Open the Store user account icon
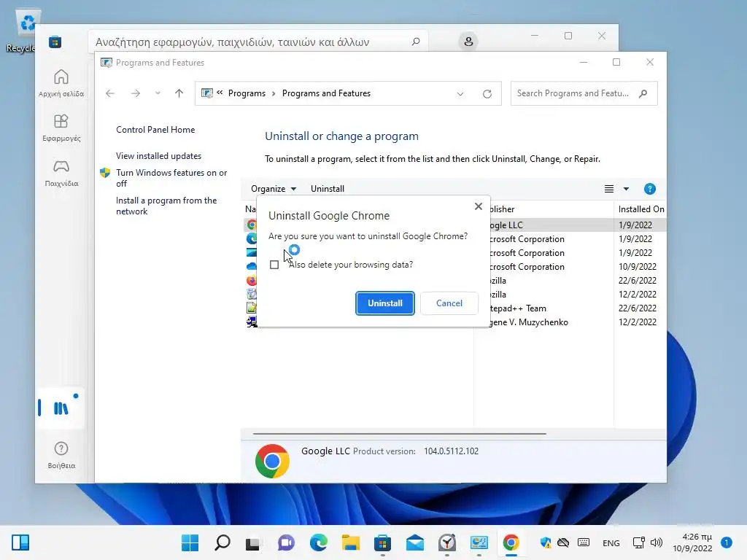 [468, 42]
